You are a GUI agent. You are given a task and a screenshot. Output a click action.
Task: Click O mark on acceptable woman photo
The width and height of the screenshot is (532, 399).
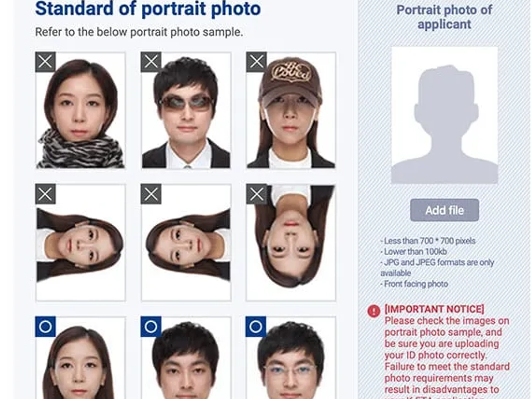pyautogui.click(x=45, y=327)
